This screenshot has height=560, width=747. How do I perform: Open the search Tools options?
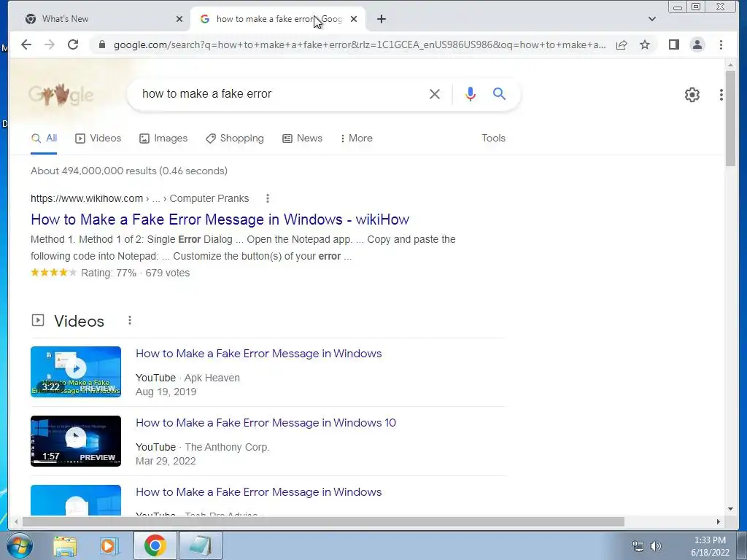493,138
